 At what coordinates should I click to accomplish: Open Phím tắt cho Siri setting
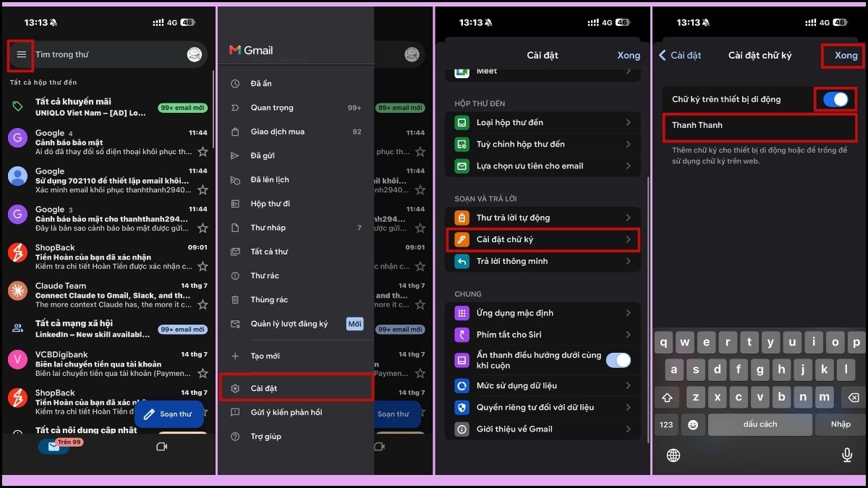click(542, 335)
